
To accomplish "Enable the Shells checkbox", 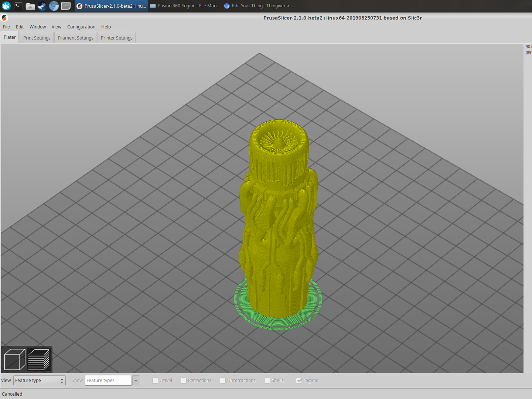I will 267,380.
